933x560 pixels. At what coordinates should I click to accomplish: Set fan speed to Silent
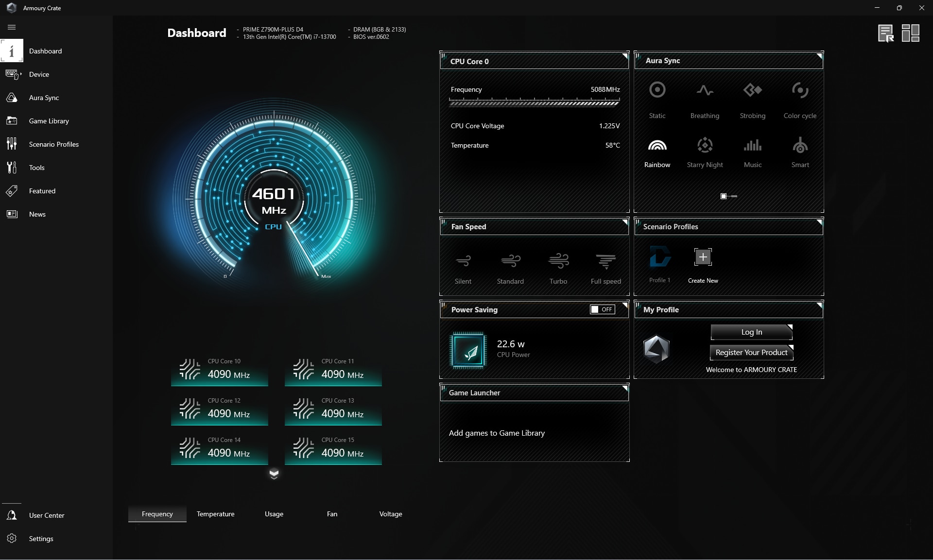[463, 269]
